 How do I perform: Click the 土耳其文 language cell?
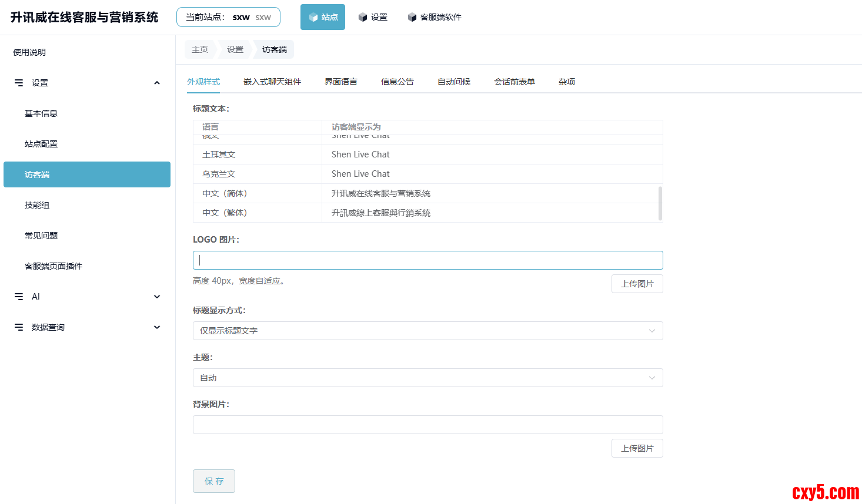click(258, 154)
